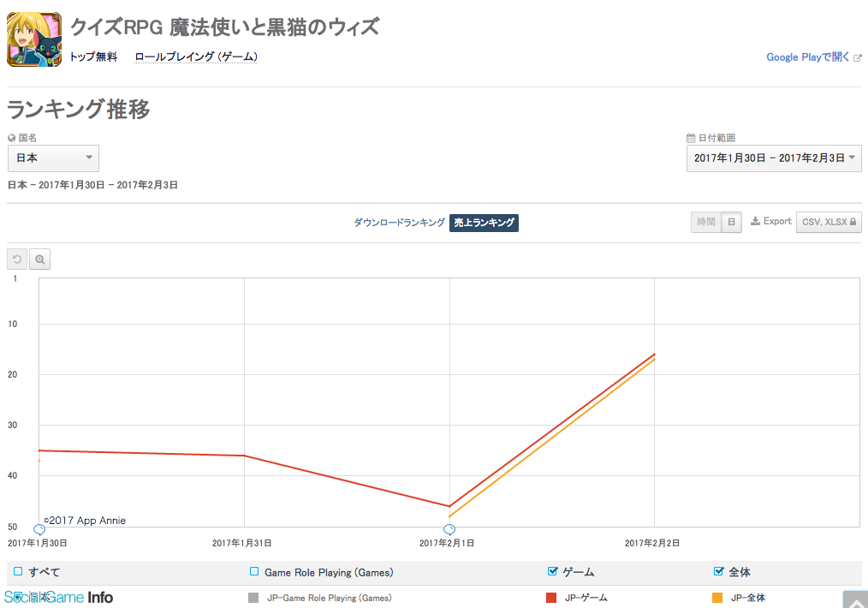
Task: Click the gray JP-Game Role Playing swatch
Action: pos(253,598)
